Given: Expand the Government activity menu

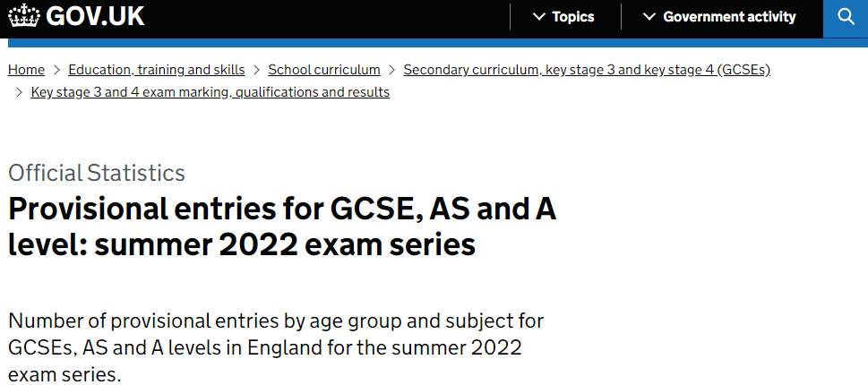Looking at the screenshot, I should (719, 17).
